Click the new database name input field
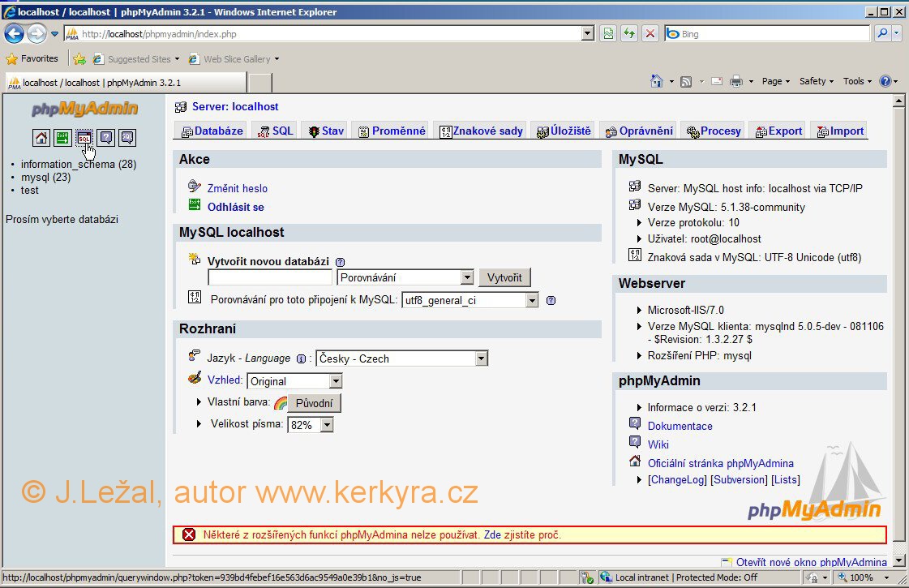909x588 pixels. click(x=270, y=277)
